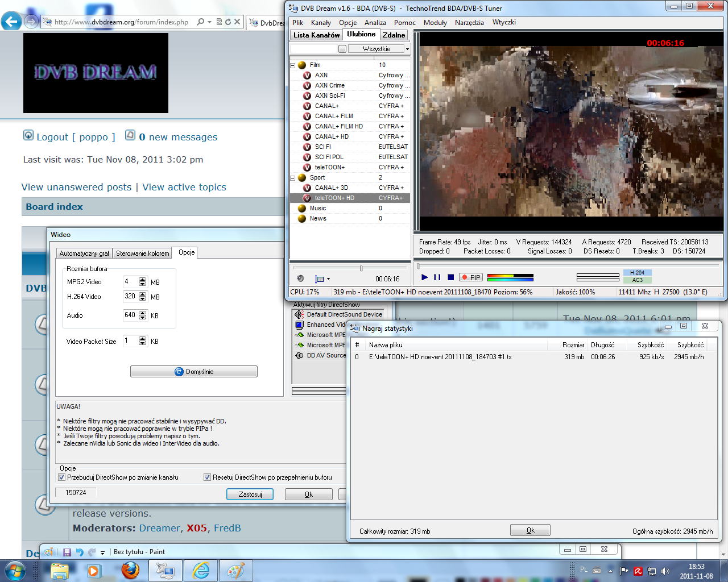This screenshot has width=728, height=582.
Task: Open the Analiza menu
Action: click(375, 23)
